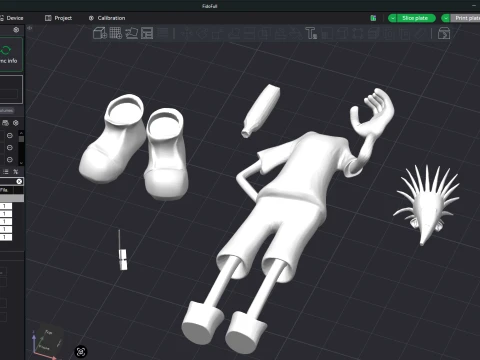
Task: Click the dimmed layers icon after Arrange
Action: pos(163,33)
